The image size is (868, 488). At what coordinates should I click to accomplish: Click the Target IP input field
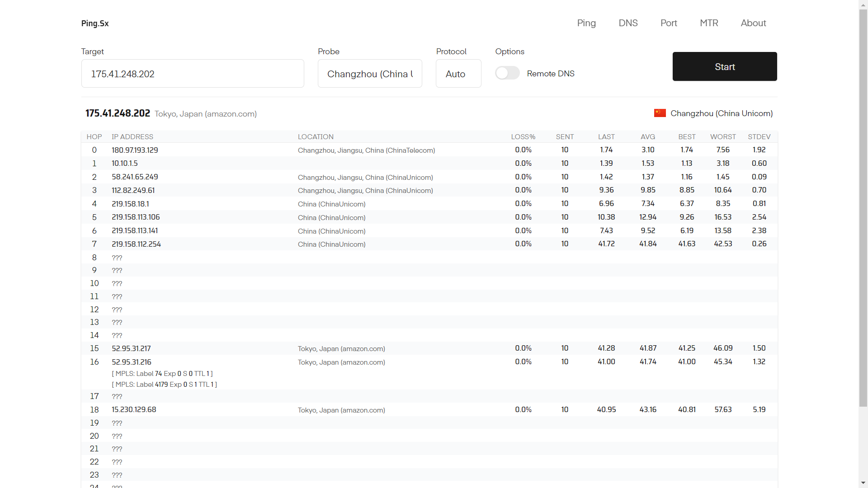click(x=193, y=74)
